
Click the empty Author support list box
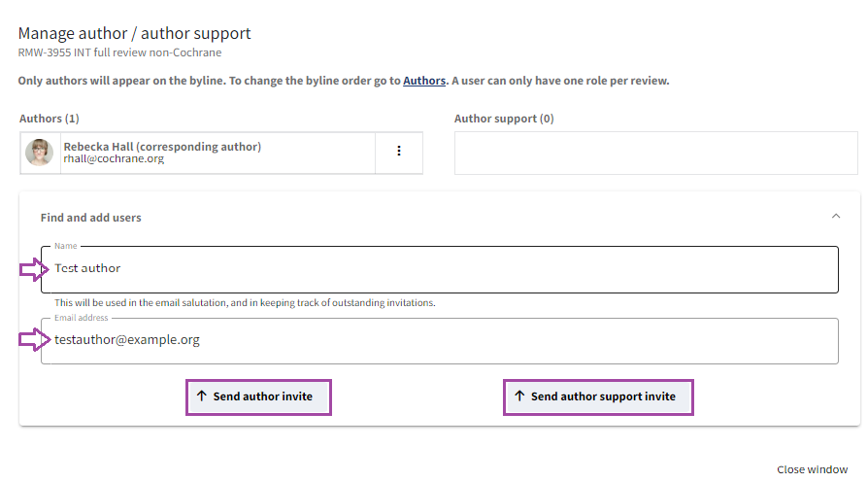(x=656, y=154)
